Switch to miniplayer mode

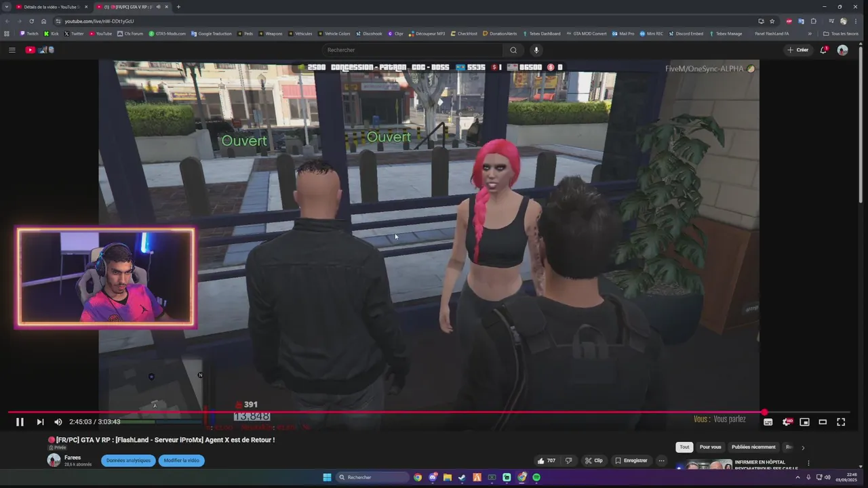(x=804, y=422)
